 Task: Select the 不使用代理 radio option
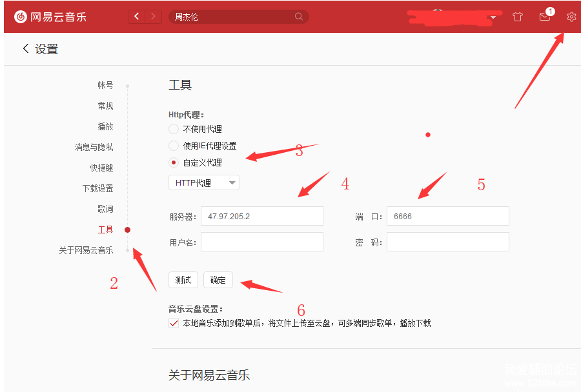[174, 129]
